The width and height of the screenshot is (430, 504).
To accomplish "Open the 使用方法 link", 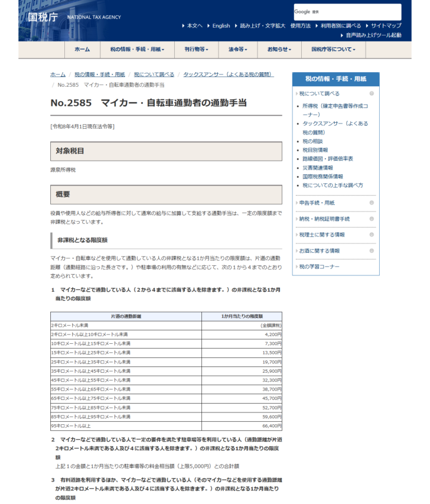I will (301, 26).
